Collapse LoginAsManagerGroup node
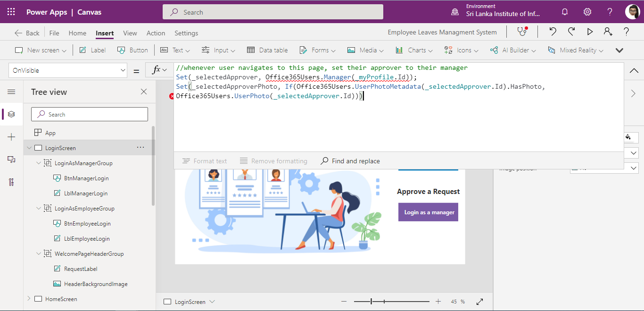This screenshot has width=644, height=311. [x=39, y=163]
